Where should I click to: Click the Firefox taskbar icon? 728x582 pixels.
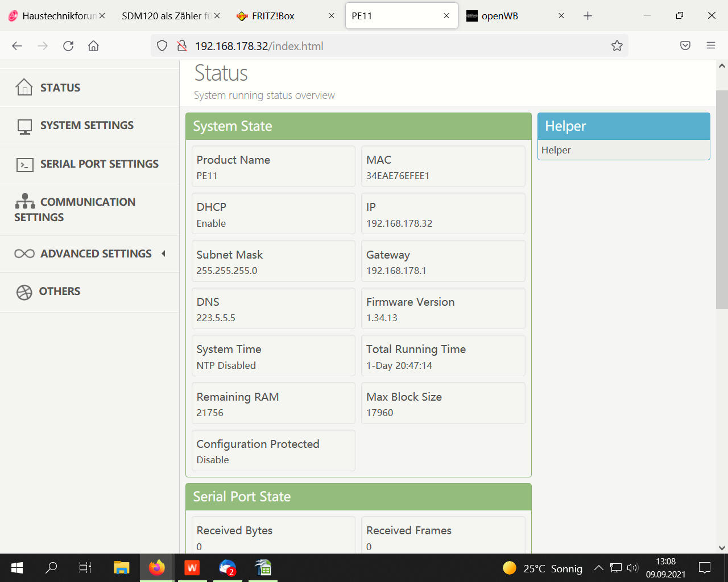coord(156,568)
